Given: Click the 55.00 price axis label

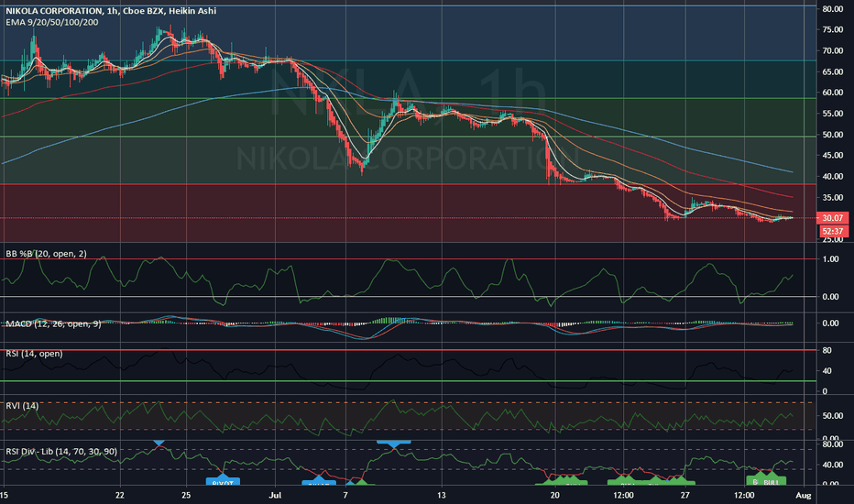Looking at the screenshot, I should 833,114.
